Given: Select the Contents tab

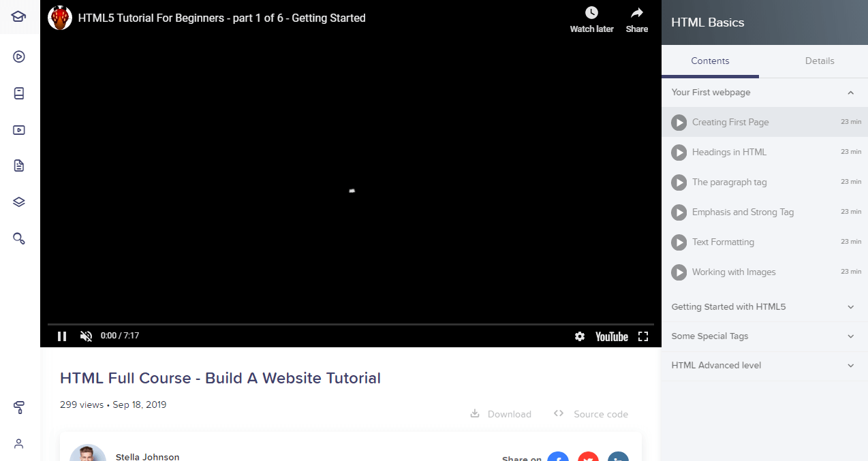Looking at the screenshot, I should coord(710,61).
